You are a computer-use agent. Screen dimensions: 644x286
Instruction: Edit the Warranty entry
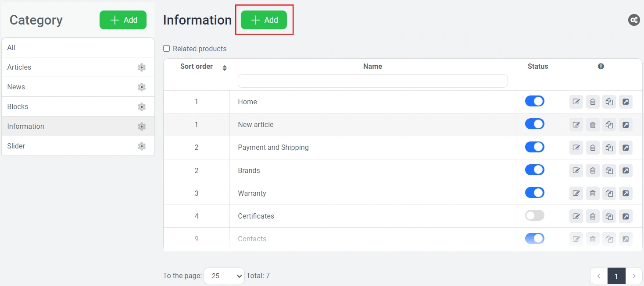click(576, 193)
